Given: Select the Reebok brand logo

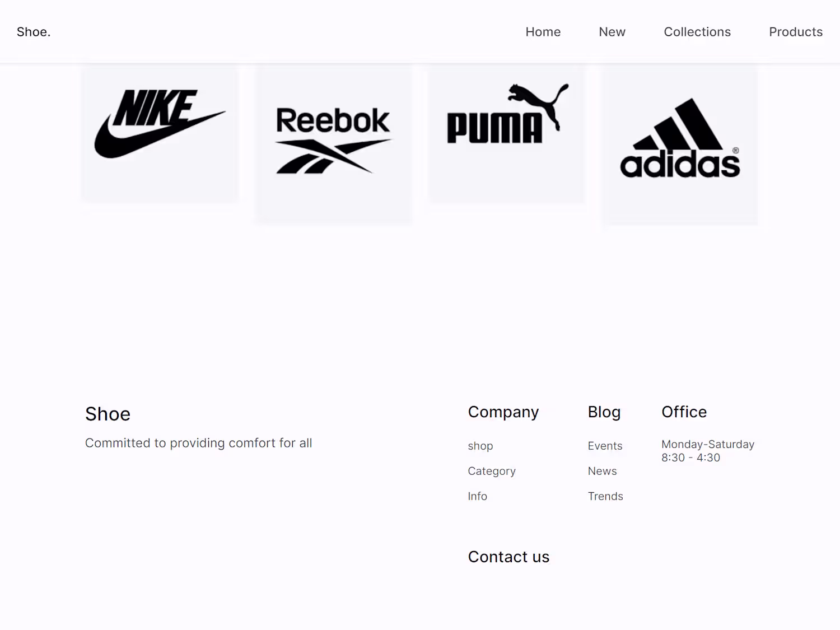Looking at the screenshot, I should [x=333, y=140].
